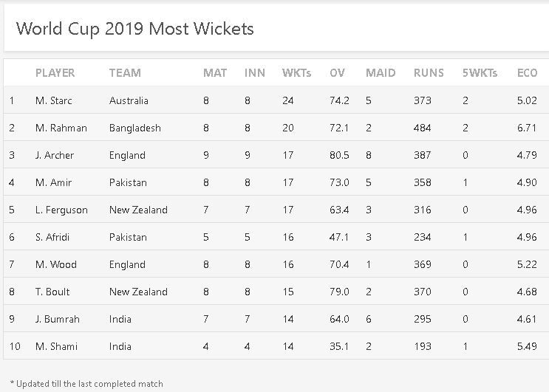Click the RUNS column header
The height and width of the screenshot is (392, 549).
(429, 73)
